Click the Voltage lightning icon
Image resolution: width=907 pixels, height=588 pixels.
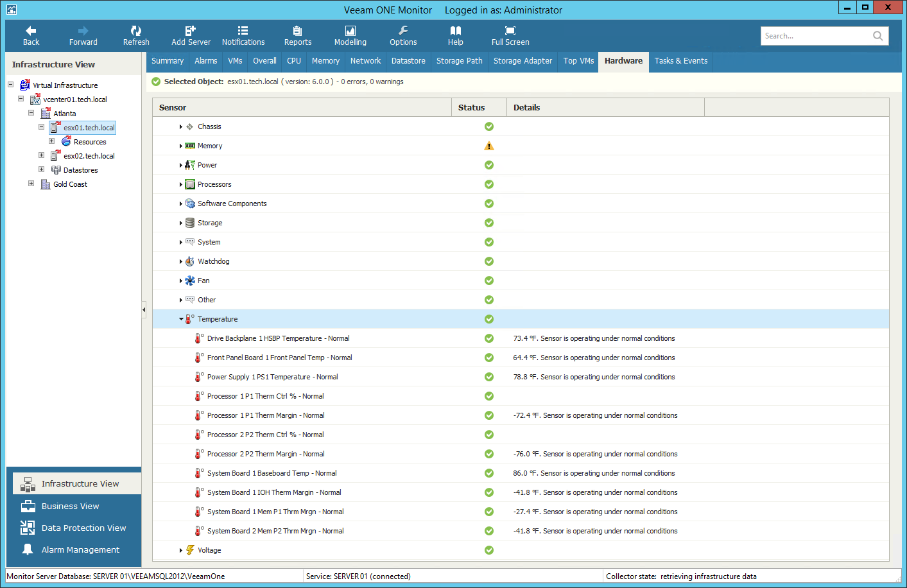(190, 550)
